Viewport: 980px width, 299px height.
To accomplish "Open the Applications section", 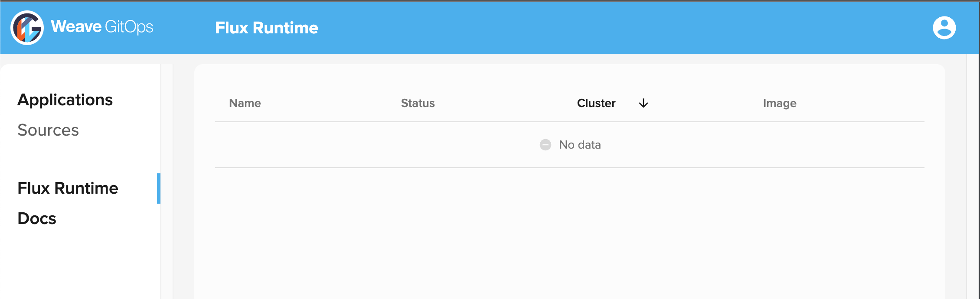I will (x=65, y=100).
